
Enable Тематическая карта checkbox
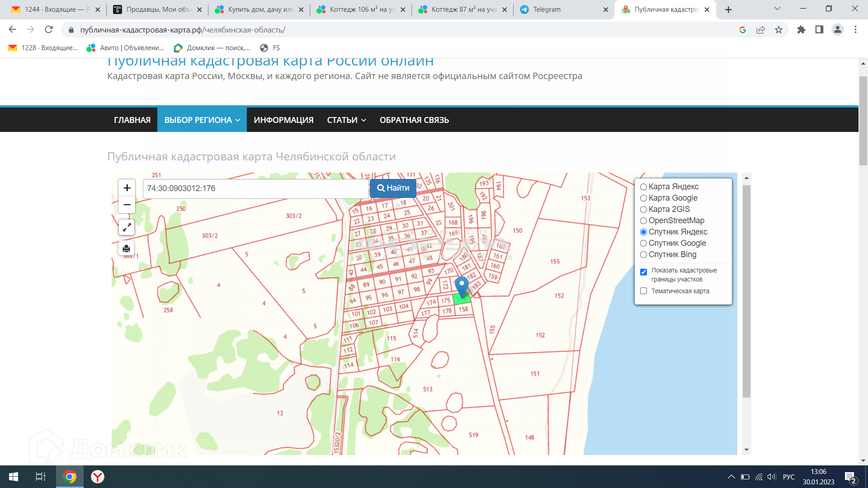click(x=643, y=291)
